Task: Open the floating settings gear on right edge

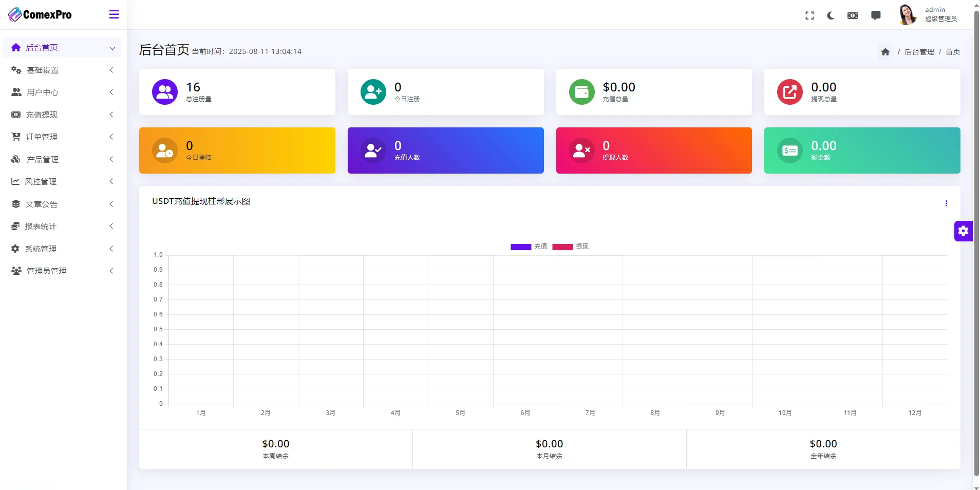Action: click(x=964, y=231)
